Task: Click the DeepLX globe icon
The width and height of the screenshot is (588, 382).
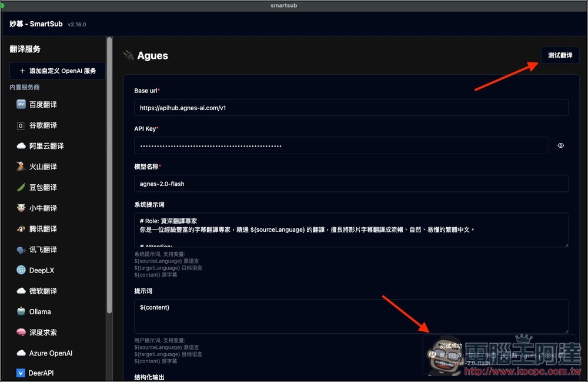Action: [x=21, y=270]
